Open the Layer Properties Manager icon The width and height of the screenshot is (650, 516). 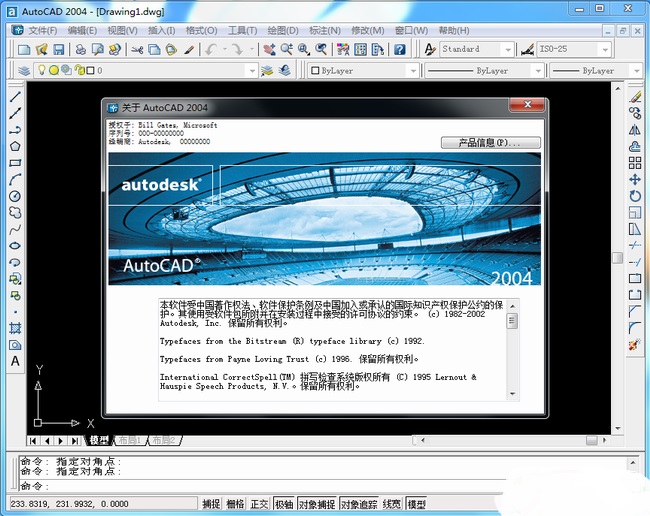click(x=24, y=71)
